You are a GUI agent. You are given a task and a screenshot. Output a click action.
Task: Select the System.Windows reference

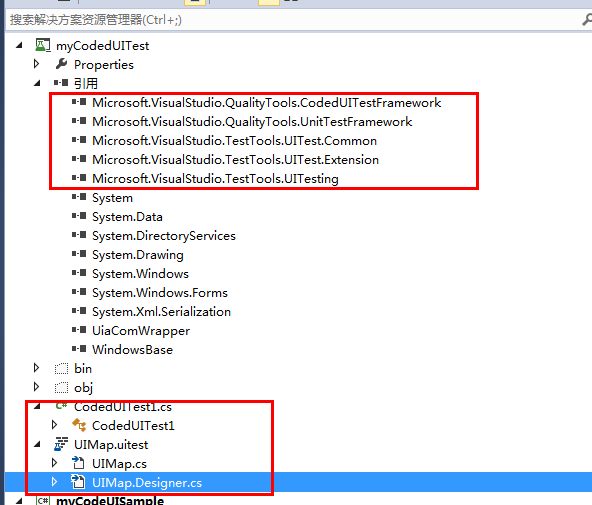[x=140, y=274]
